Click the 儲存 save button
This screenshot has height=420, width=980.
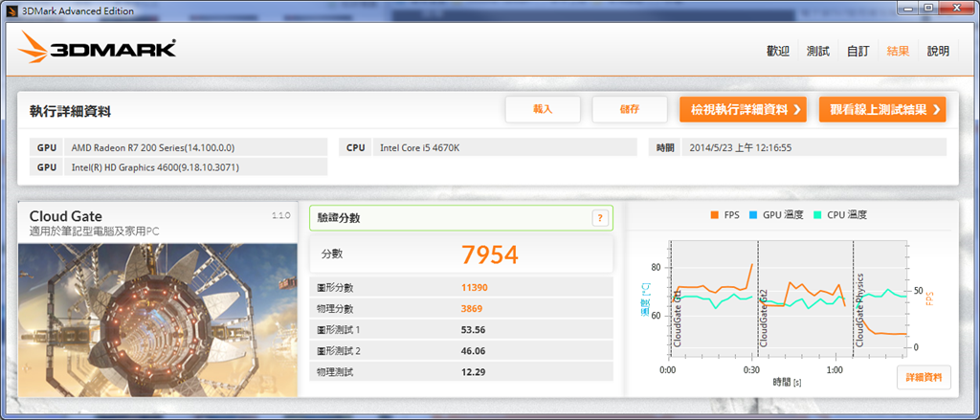coord(630,109)
